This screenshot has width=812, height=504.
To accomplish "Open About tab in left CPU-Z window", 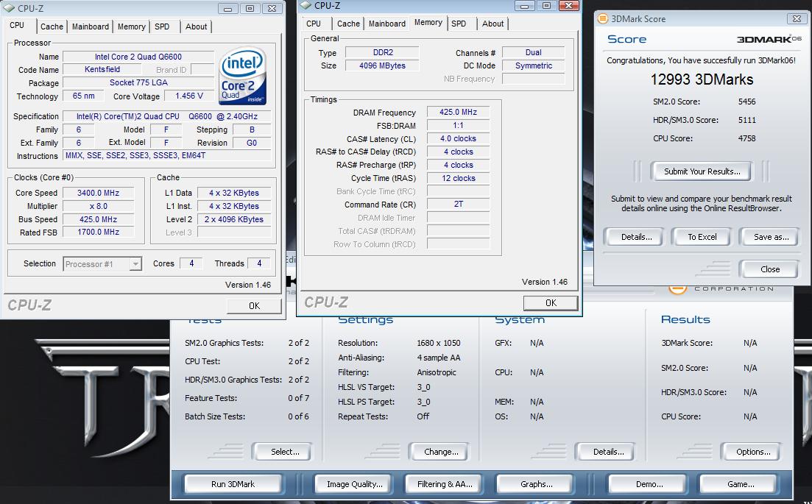I will point(197,26).
